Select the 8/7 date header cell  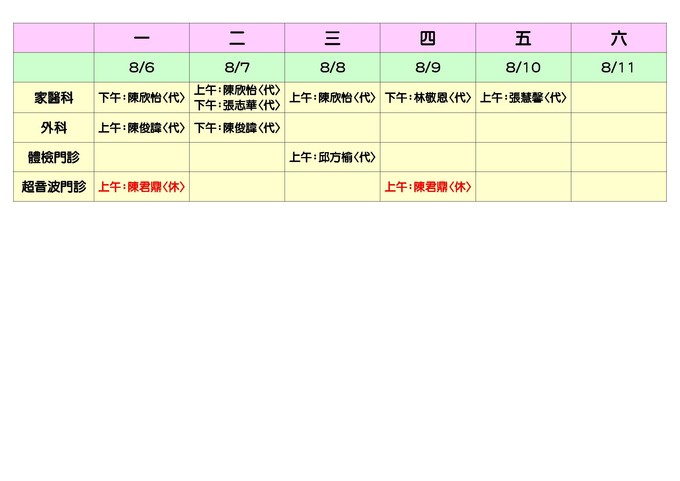237,68
